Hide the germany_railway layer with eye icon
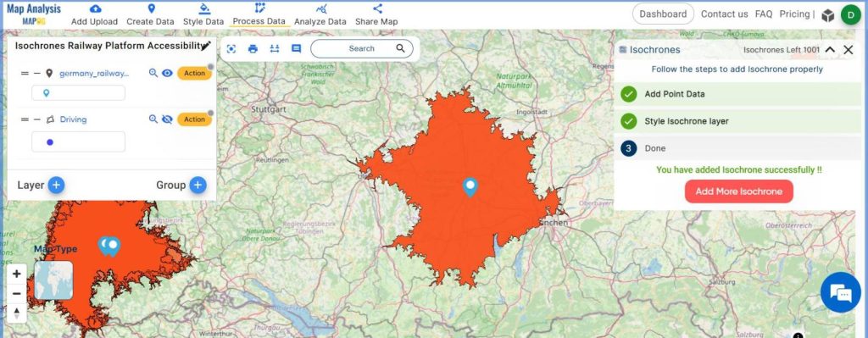This screenshot has height=338, width=868. [x=167, y=73]
